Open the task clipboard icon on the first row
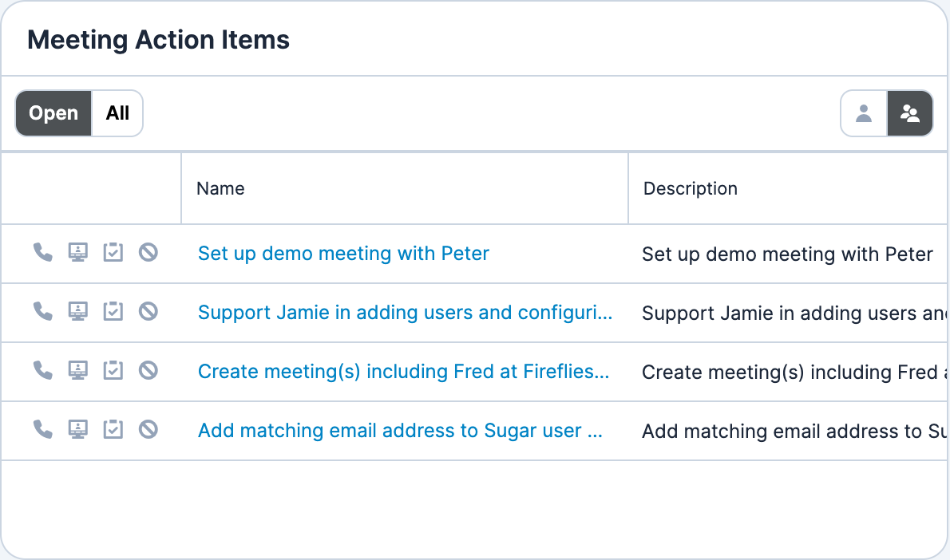This screenshot has width=950, height=560. (x=113, y=252)
